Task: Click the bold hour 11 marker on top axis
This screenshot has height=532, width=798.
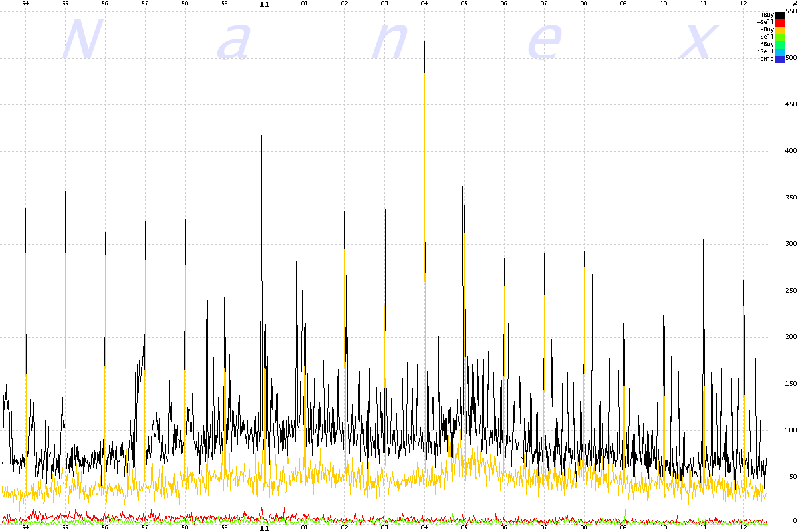Action: pos(265,4)
